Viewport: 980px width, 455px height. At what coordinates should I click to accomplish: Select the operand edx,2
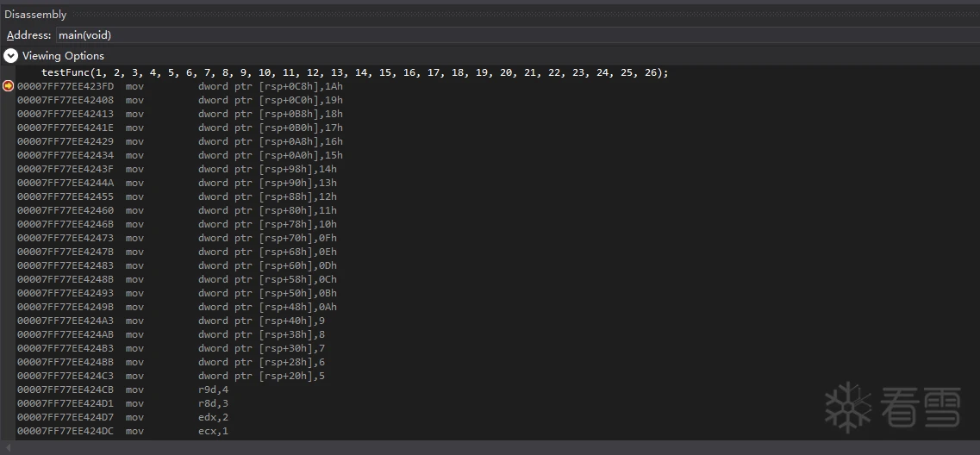click(x=213, y=416)
